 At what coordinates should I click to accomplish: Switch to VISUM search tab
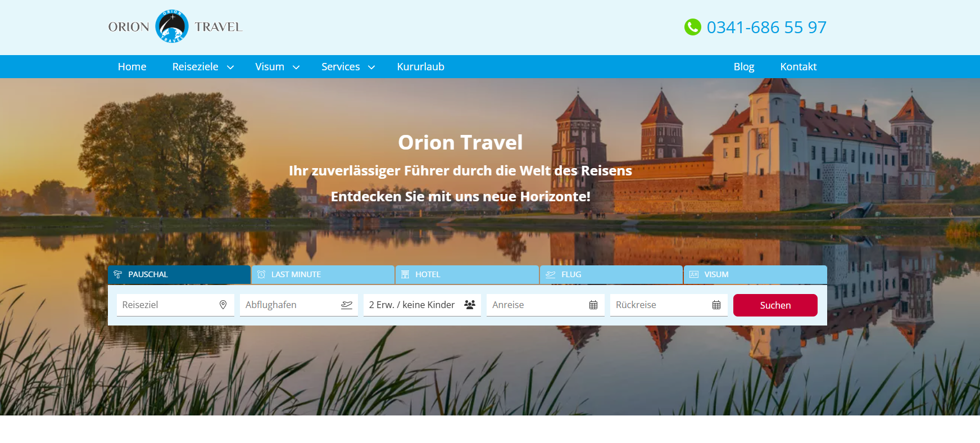[x=755, y=274]
